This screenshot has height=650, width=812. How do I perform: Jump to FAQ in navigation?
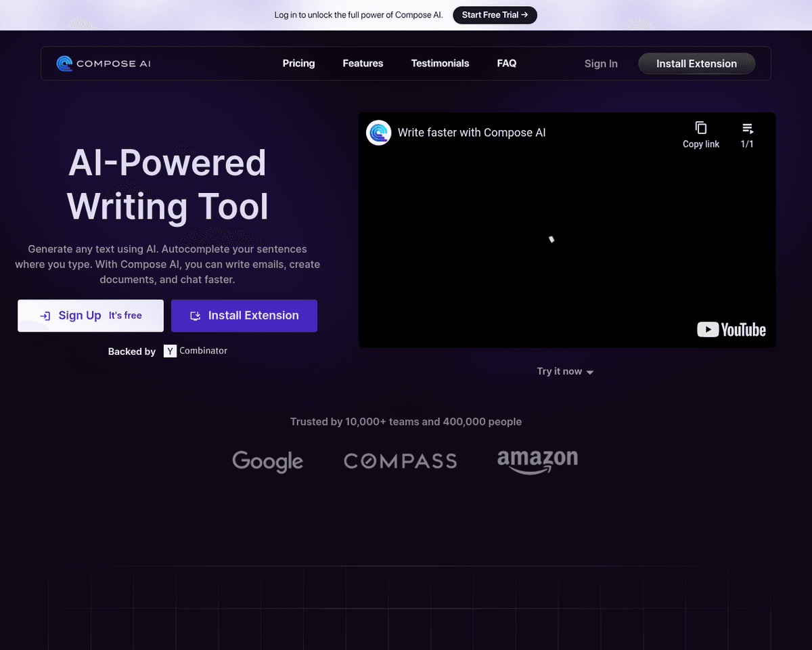[x=506, y=64]
